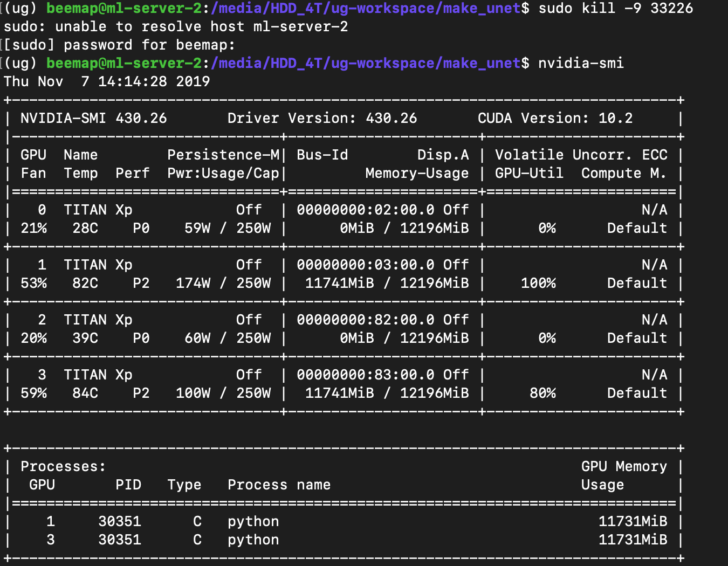
Task: Click the '59%' fan speed value
Action: point(33,393)
